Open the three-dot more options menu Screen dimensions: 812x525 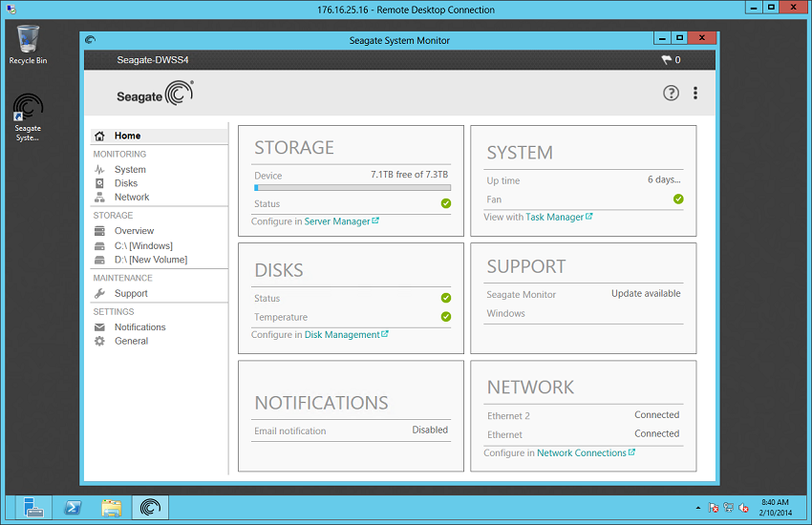point(694,94)
